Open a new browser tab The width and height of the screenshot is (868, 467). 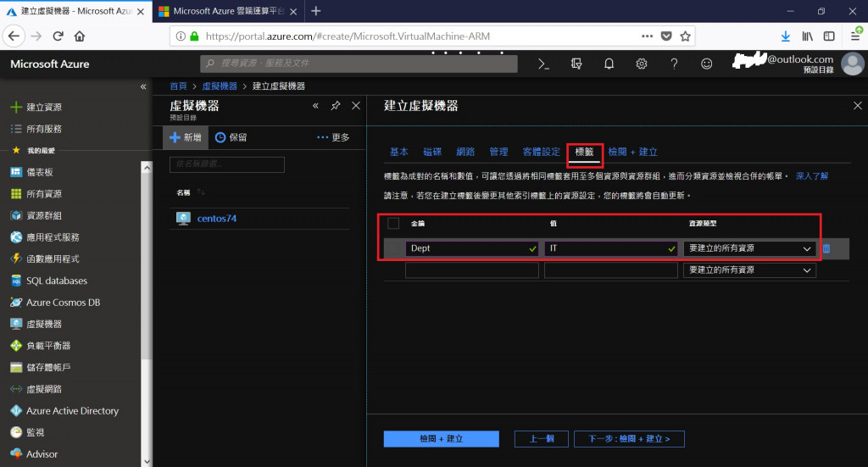pyautogui.click(x=315, y=11)
